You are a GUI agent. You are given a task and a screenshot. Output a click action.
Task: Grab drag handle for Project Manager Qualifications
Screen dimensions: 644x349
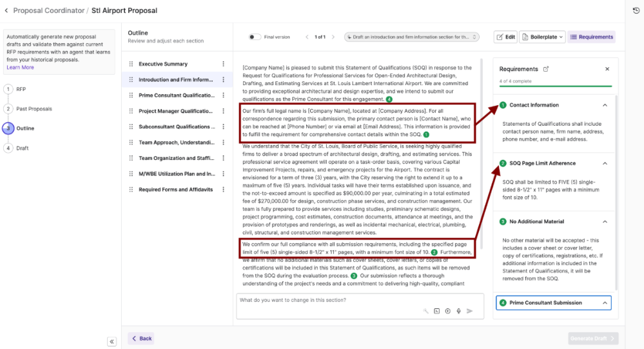[131, 111]
